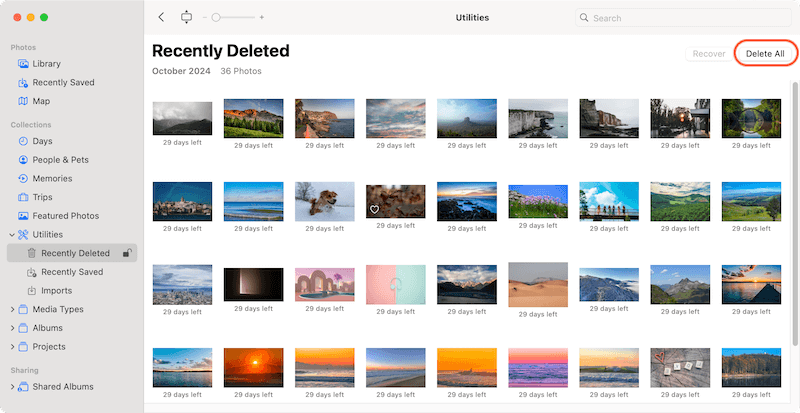800x413 pixels.
Task: Click the Memories icon
Action: 23,179
